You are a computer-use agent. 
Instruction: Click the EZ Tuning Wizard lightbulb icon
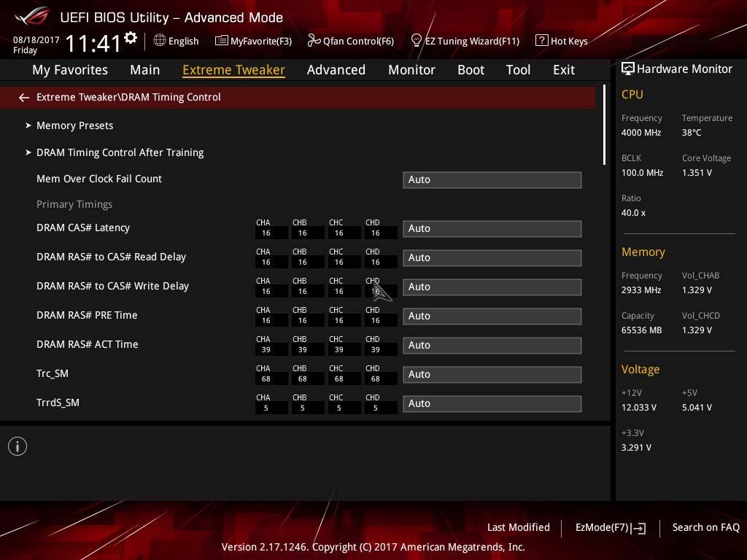click(x=416, y=41)
